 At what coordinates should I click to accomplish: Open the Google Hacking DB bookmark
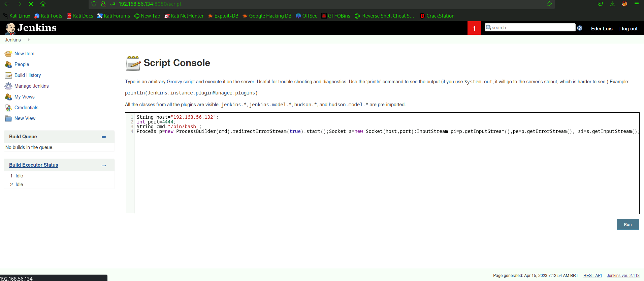click(267, 16)
